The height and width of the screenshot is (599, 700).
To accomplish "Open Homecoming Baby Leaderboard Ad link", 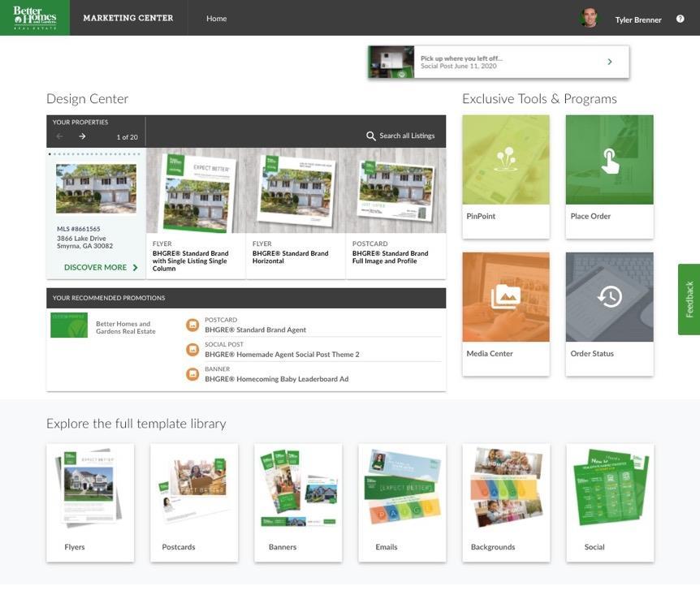I will click(x=276, y=379).
